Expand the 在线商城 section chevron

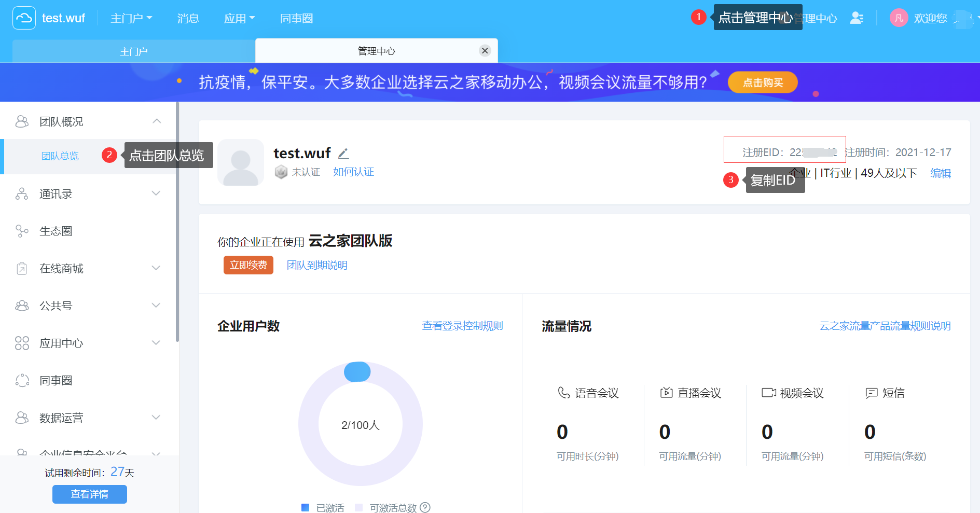point(156,268)
